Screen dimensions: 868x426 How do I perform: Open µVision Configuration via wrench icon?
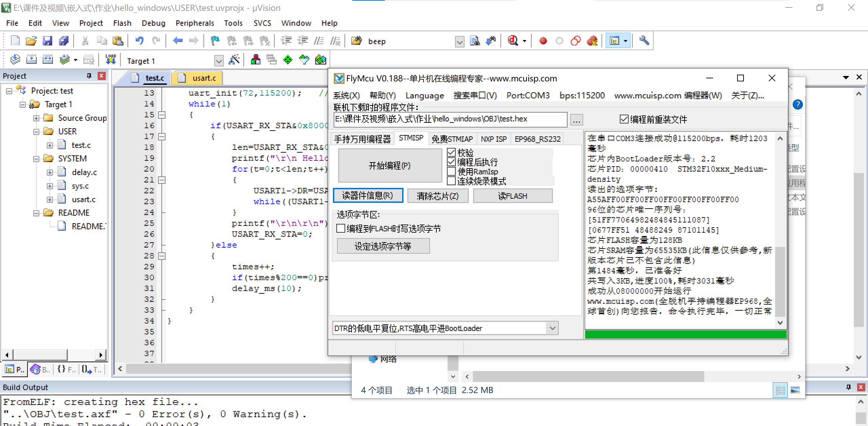coord(644,41)
